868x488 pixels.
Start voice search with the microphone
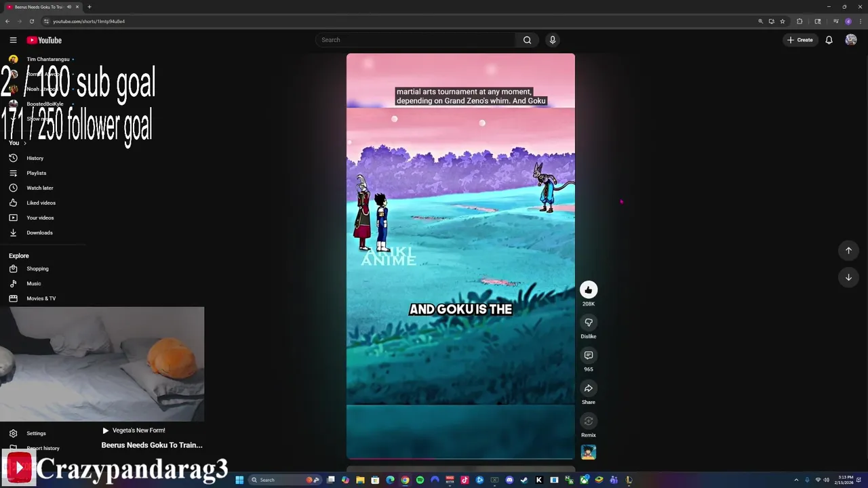[x=553, y=40]
